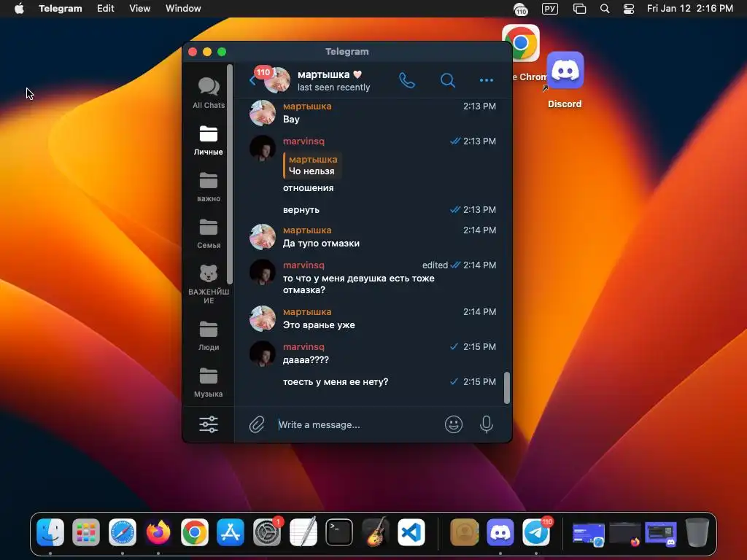
Task: Open the emoji picker
Action: tap(454, 424)
